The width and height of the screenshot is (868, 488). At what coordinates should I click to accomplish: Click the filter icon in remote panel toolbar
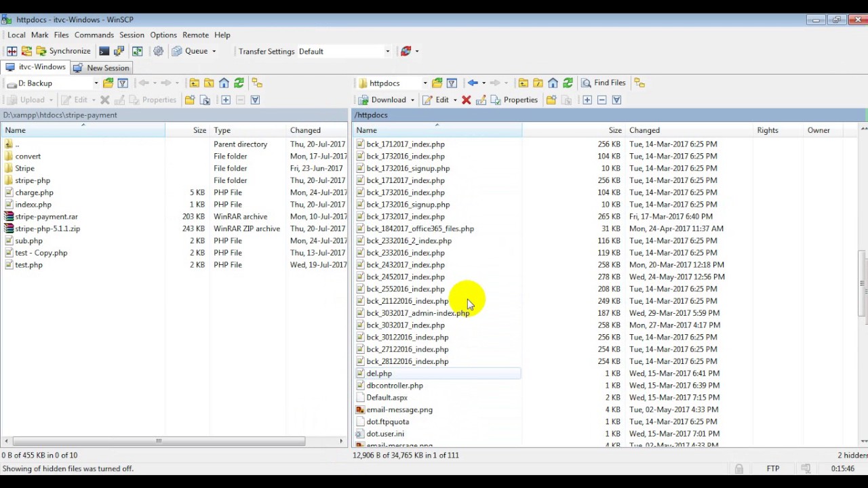[x=452, y=83]
